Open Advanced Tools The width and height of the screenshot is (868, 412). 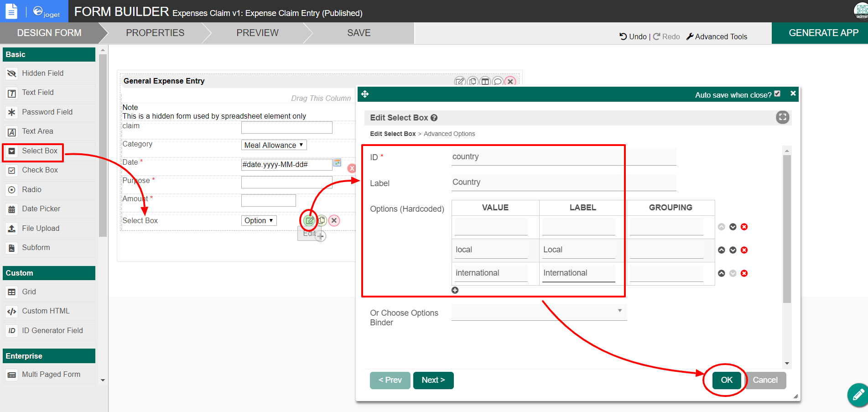click(717, 37)
